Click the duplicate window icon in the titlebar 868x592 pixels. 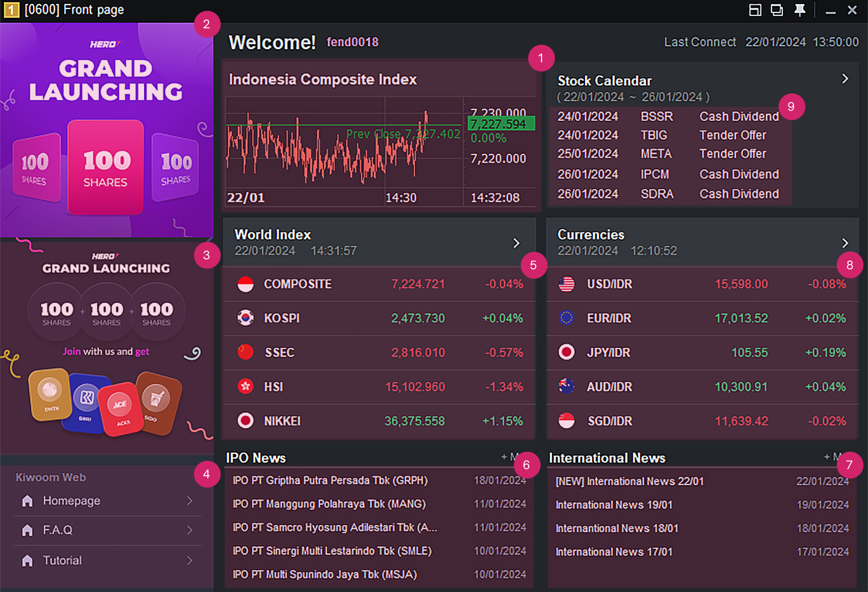click(x=777, y=10)
